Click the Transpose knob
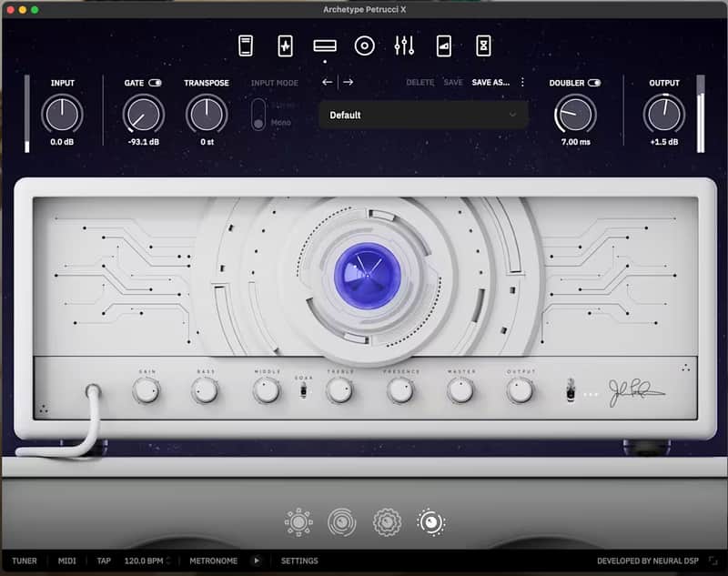The width and height of the screenshot is (728, 576). tap(207, 114)
